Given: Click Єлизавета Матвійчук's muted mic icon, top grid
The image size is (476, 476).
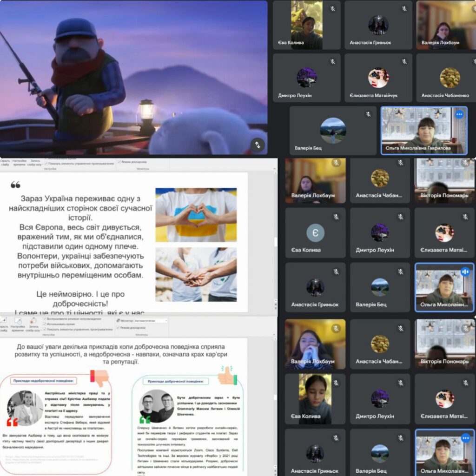Looking at the screenshot, I should [x=404, y=62].
